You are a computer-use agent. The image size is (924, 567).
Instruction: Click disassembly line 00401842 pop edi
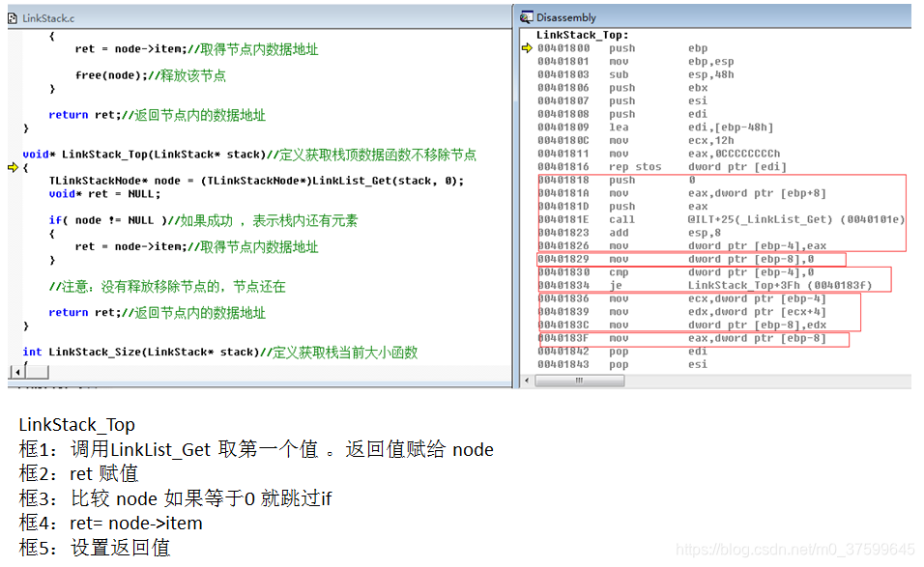[622, 351]
